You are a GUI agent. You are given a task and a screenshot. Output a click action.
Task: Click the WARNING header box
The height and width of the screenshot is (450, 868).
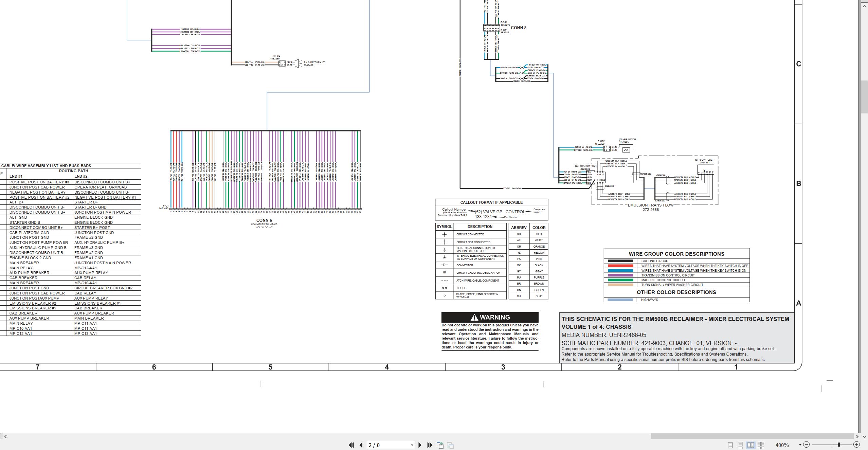490,317
